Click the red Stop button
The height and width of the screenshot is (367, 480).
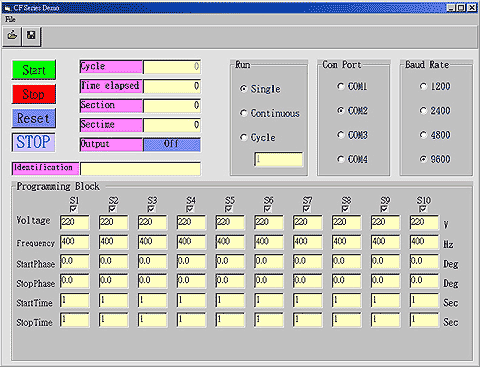[34, 94]
